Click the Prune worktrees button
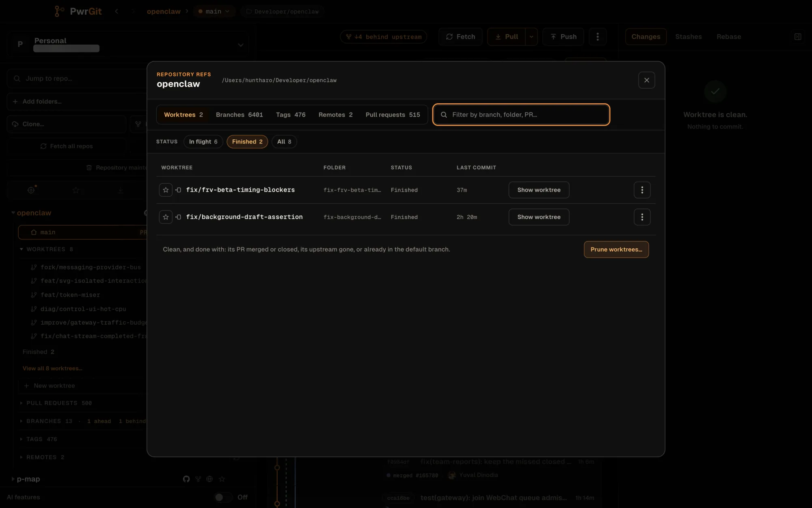 click(616, 250)
